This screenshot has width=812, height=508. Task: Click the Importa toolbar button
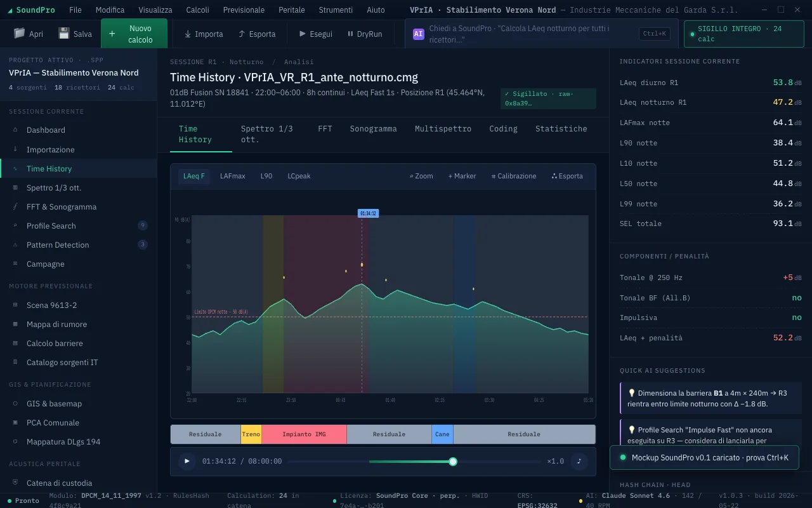pos(204,34)
